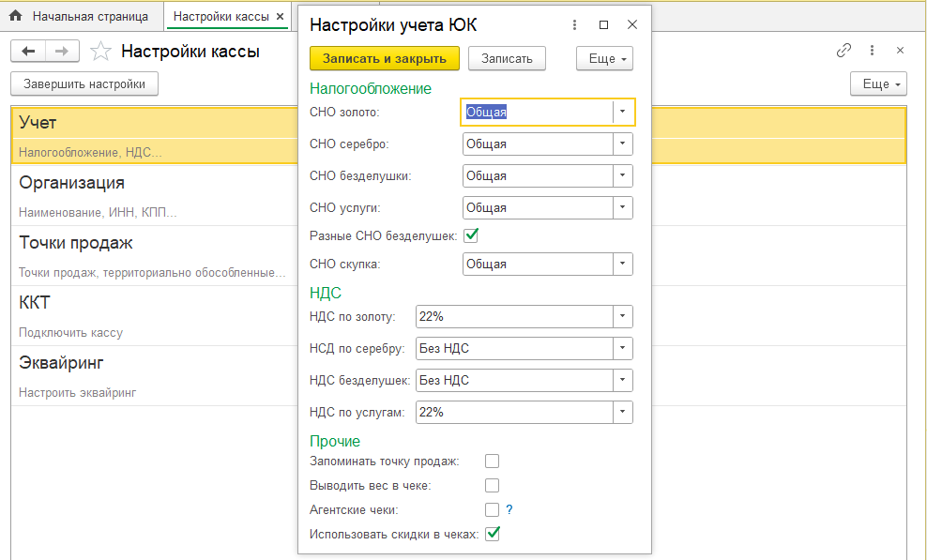Click the home icon on Начальная страница tab

click(15, 17)
